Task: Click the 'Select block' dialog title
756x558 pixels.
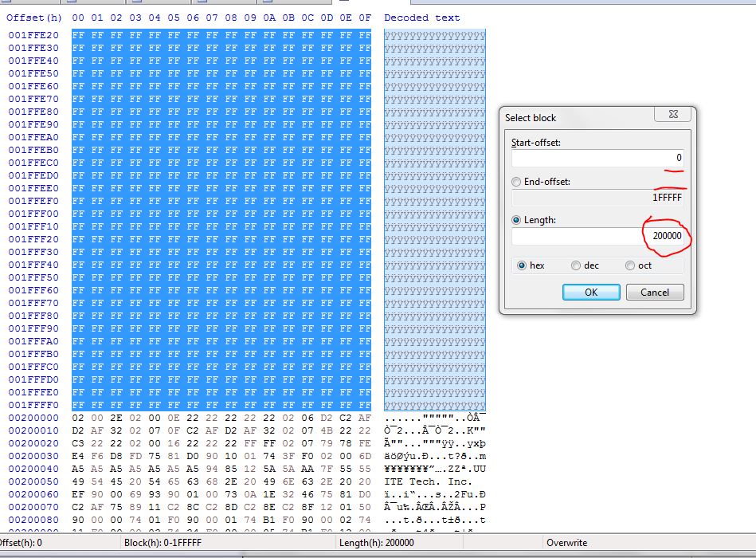Action: click(x=531, y=118)
